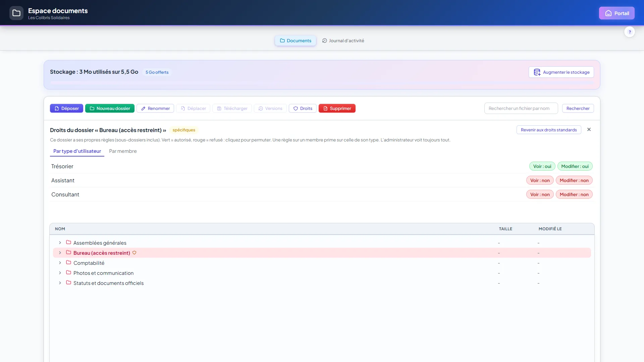The image size is (644, 362).
Task: Expand the Statuts et documents officiels chevron
Action: [x=60, y=283]
